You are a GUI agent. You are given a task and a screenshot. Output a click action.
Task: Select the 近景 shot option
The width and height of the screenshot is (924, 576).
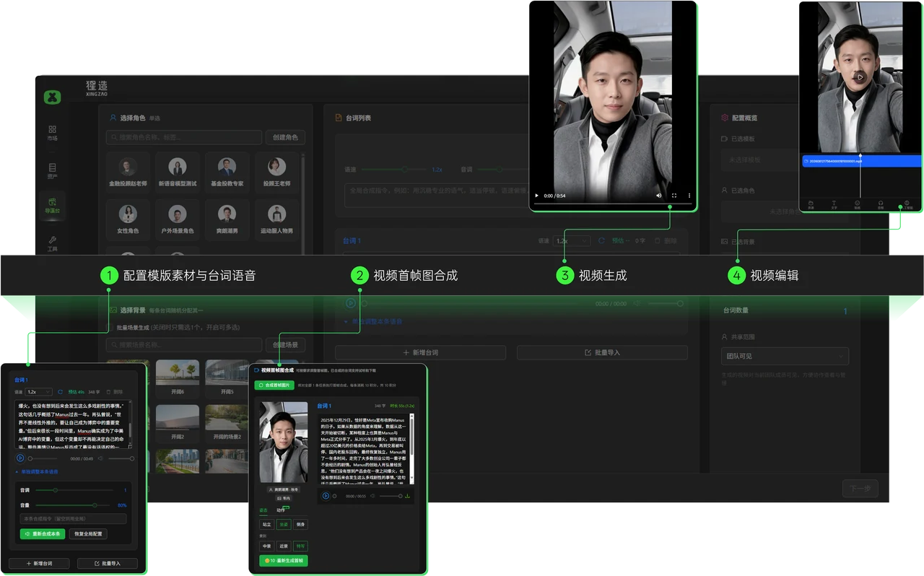point(284,546)
